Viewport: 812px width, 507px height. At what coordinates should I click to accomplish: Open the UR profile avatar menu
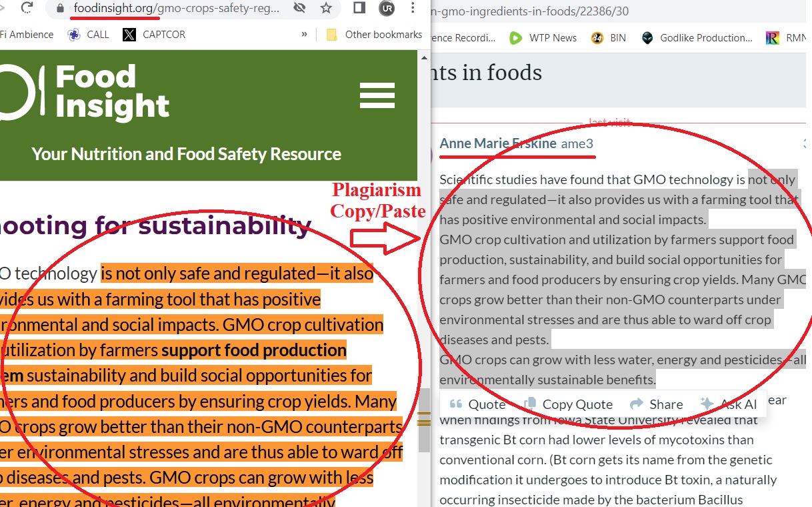[x=387, y=8]
